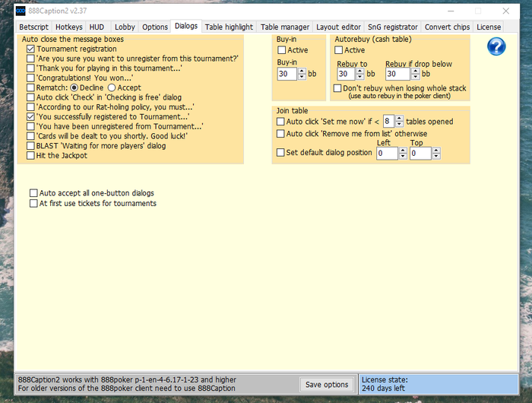Enable the Autorebuy Active checkbox
Viewport: 532px width, 403px height.
(x=338, y=50)
